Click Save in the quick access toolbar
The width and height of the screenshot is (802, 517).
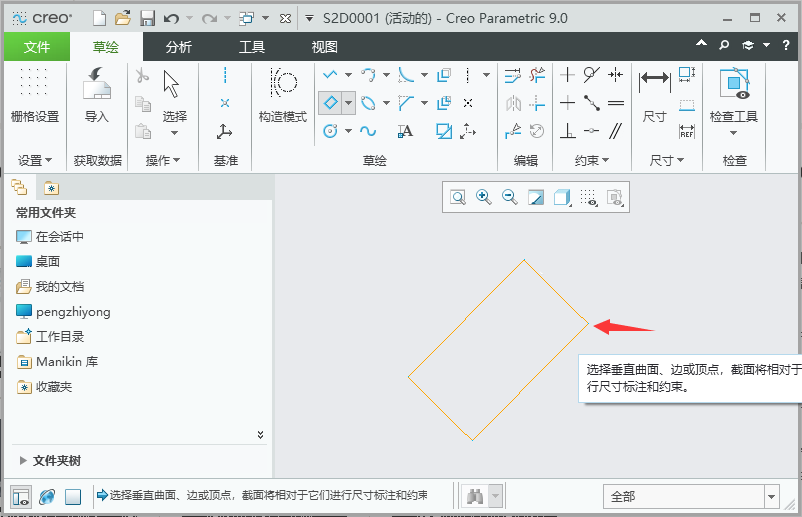(x=147, y=19)
